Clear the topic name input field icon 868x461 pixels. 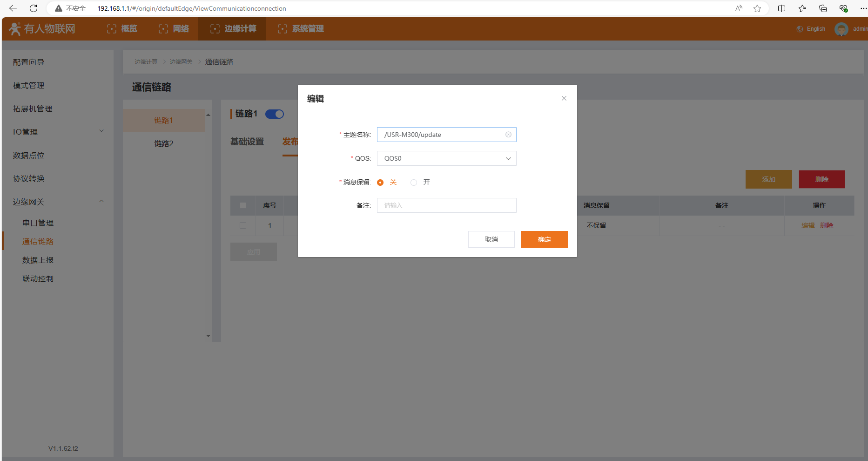(x=508, y=135)
